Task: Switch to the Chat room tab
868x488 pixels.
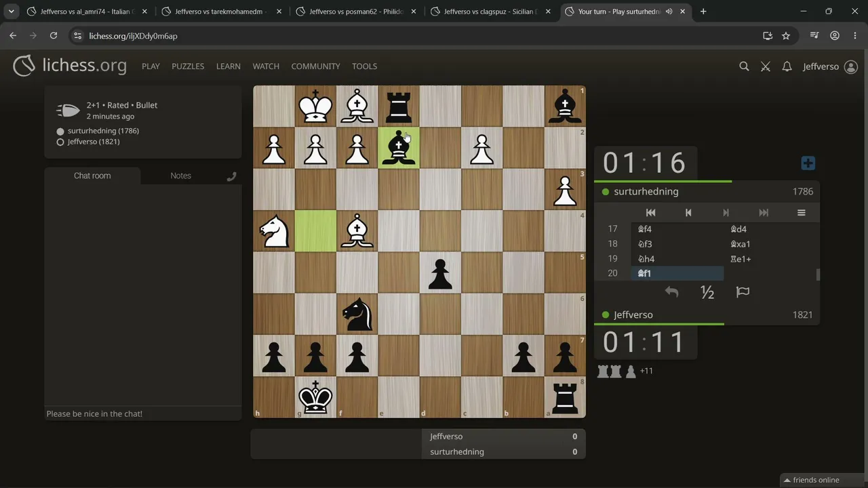Action: (x=92, y=176)
